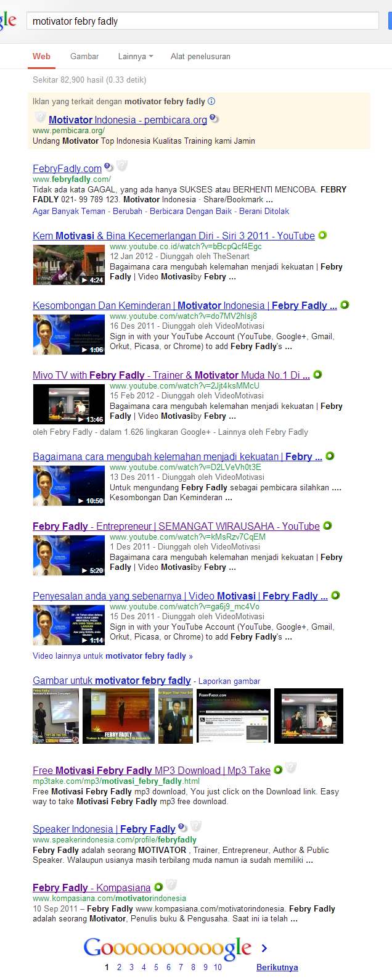
Task: Click question-mark rating icon beside Speaker Indonesia result
Action: 182,827
